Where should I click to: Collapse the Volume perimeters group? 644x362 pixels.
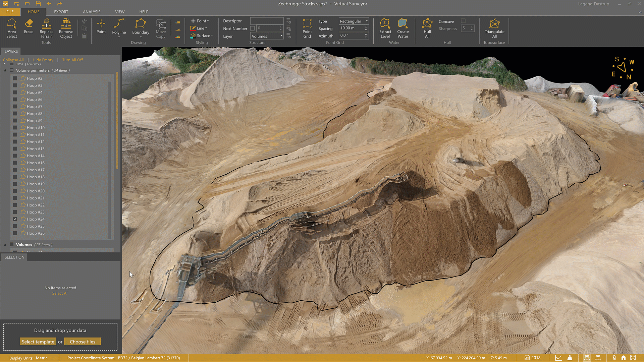pyautogui.click(x=5, y=70)
